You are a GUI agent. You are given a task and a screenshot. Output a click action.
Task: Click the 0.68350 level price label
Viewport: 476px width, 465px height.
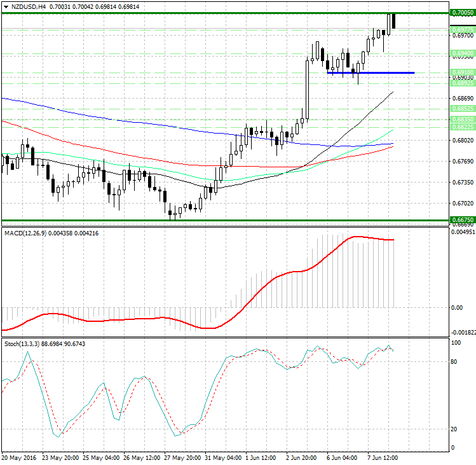pos(463,119)
